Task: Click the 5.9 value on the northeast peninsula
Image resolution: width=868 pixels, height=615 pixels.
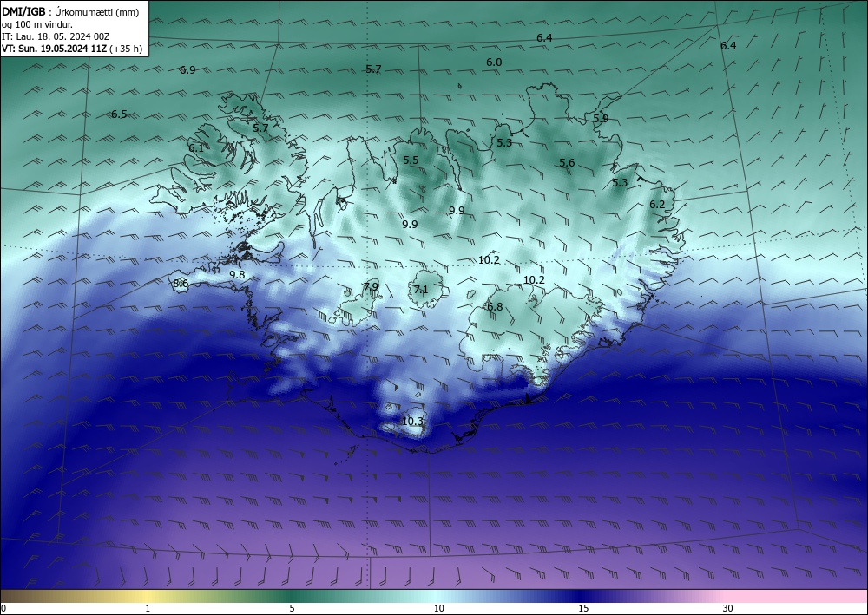Action: [601, 118]
